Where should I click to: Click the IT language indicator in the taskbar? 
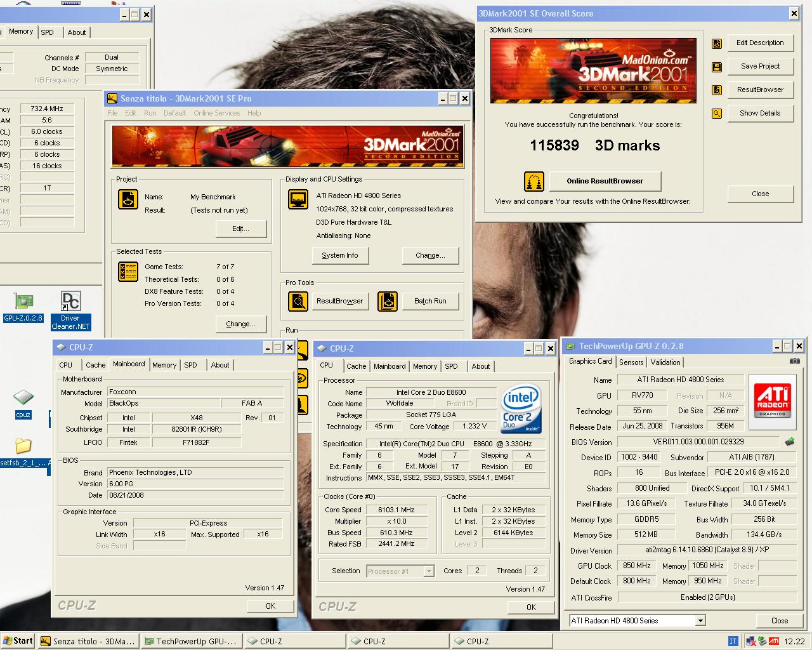733,641
